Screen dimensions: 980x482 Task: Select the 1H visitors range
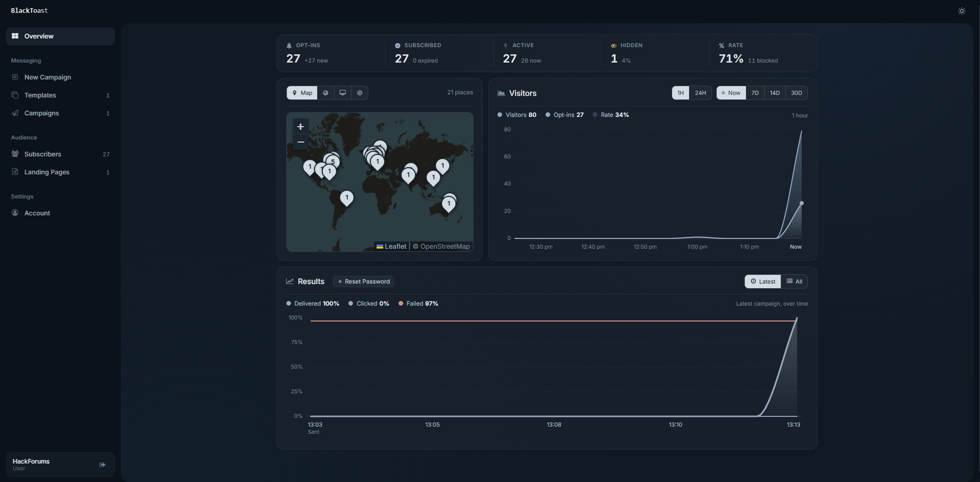680,93
